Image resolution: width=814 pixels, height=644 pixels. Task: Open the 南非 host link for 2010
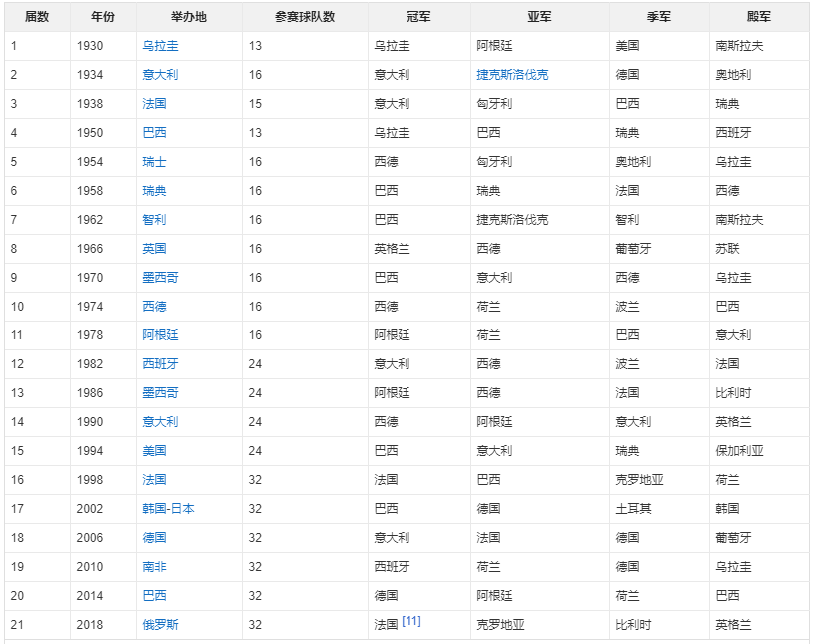click(x=154, y=567)
